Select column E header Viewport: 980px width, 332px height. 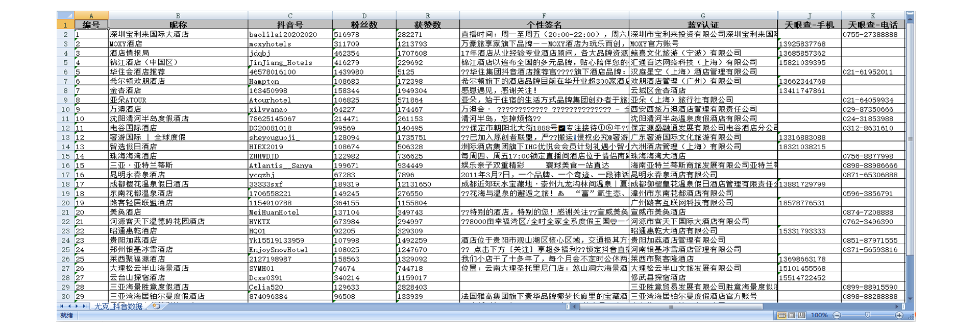(428, 15)
